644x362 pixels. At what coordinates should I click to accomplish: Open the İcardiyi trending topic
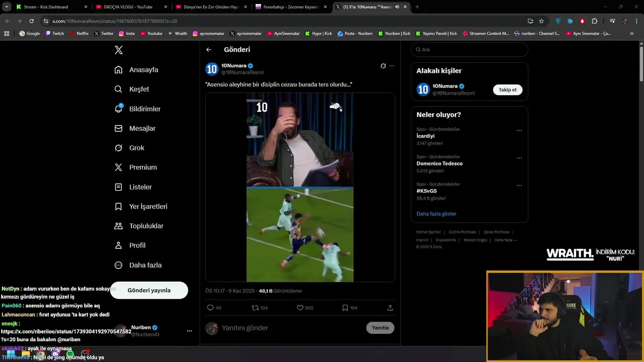click(426, 136)
